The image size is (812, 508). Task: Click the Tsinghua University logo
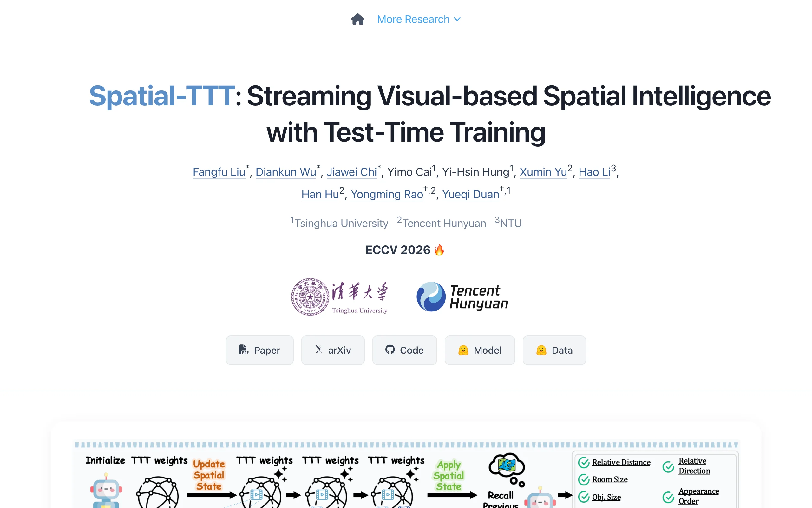point(339,297)
